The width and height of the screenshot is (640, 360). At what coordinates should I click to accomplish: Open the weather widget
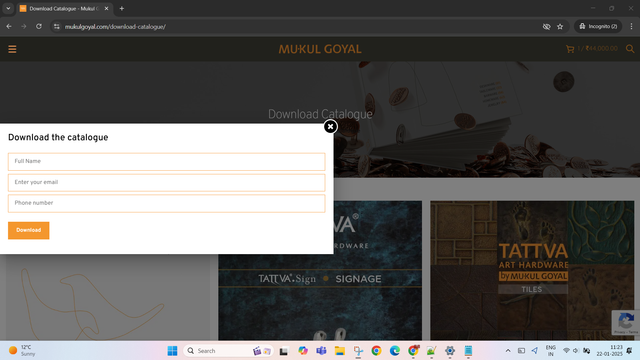(22, 351)
